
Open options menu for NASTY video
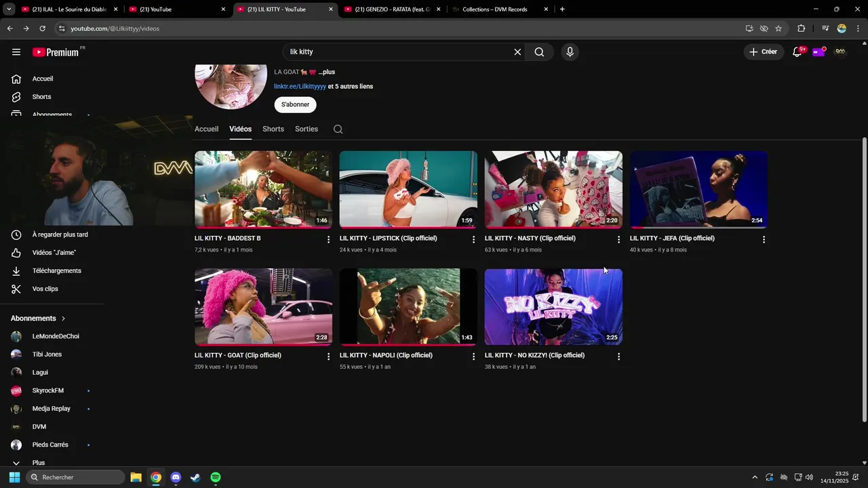pos(618,239)
